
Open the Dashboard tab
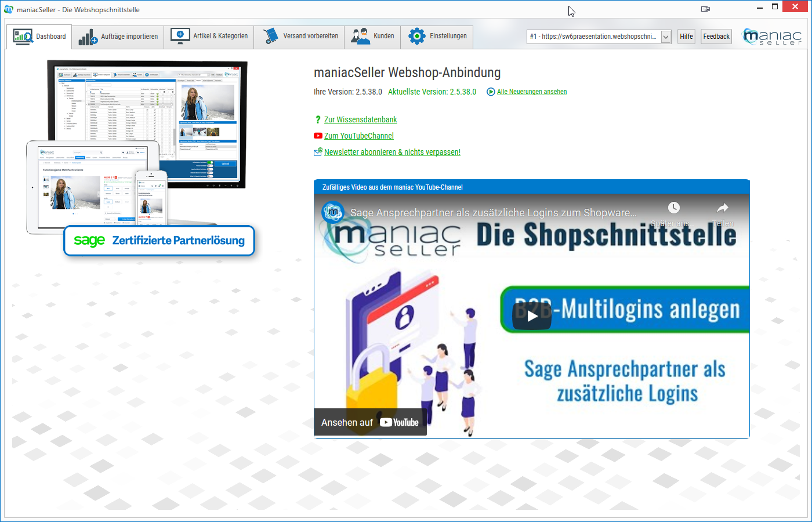coord(39,37)
